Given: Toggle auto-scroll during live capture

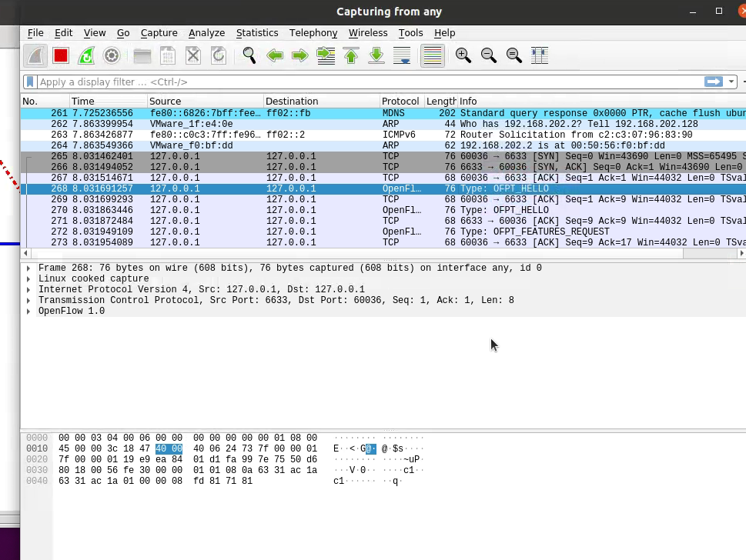Looking at the screenshot, I should point(402,55).
